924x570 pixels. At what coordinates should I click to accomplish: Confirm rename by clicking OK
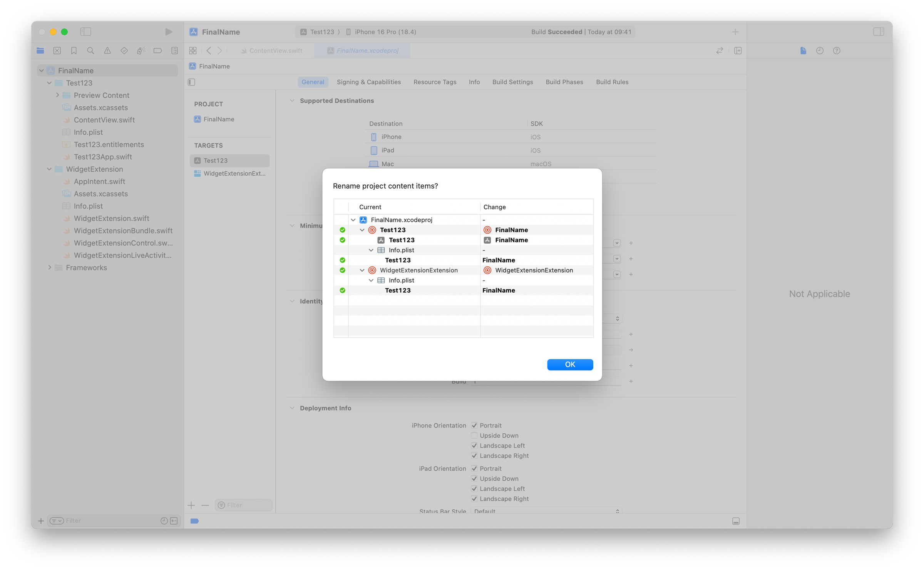coord(570,364)
